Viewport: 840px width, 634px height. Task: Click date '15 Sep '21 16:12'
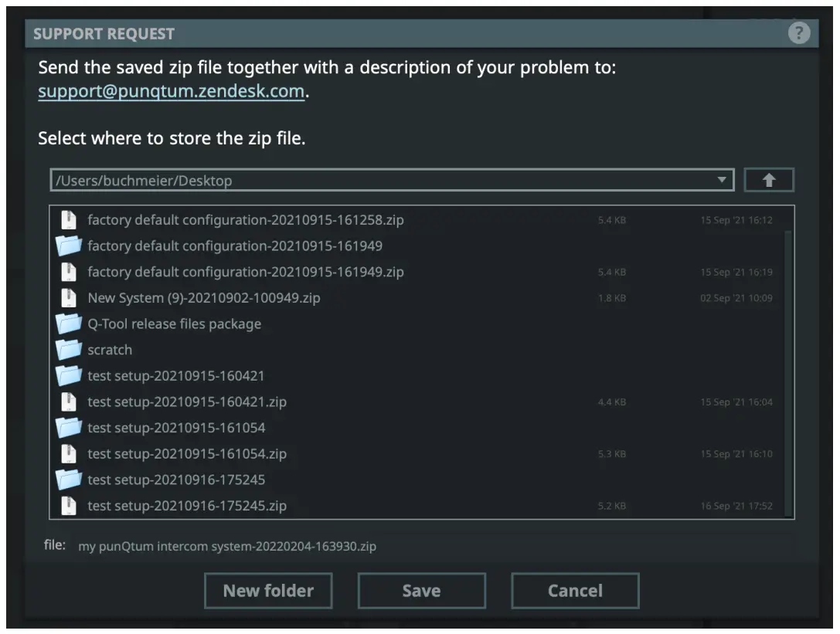tap(736, 220)
